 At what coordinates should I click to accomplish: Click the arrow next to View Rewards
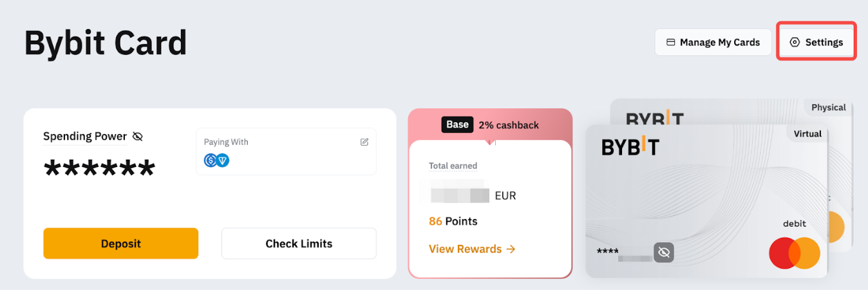click(511, 249)
